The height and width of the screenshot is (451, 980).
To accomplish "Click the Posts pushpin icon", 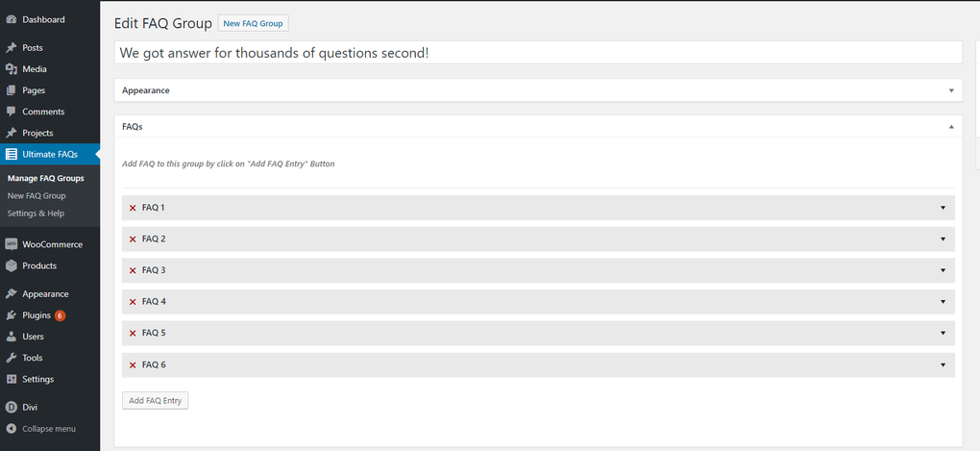I will pos(12,48).
